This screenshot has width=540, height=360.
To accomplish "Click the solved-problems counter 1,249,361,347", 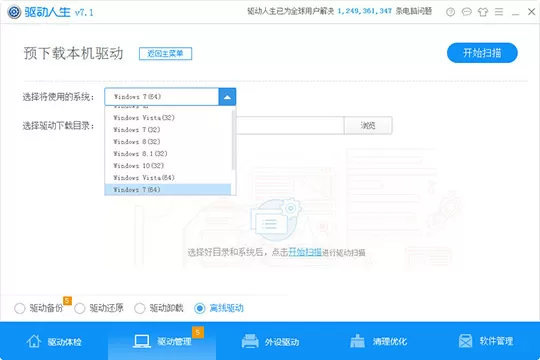I will click(364, 11).
